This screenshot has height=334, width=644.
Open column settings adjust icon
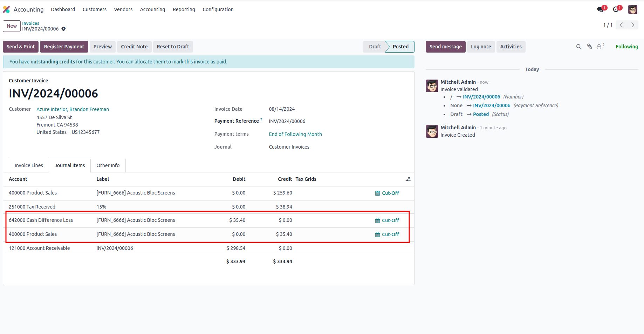point(408,179)
